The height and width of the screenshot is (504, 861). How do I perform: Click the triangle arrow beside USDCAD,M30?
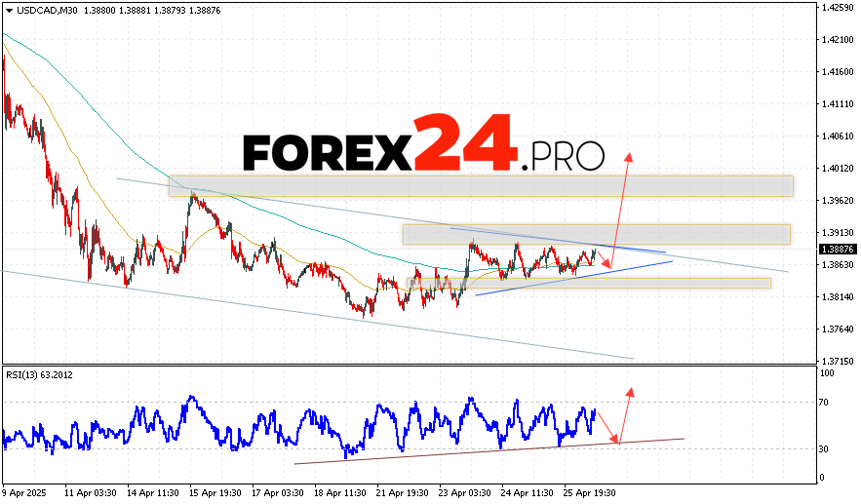[9, 11]
